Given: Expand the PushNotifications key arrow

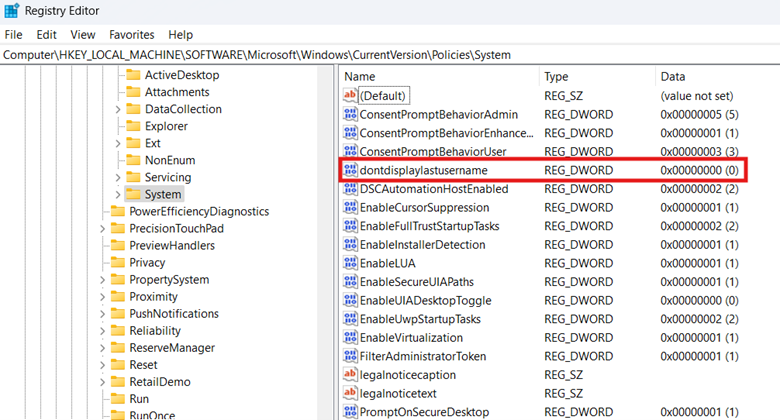Looking at the screenshot, I should pyautogui.click(x=102, y=313).
